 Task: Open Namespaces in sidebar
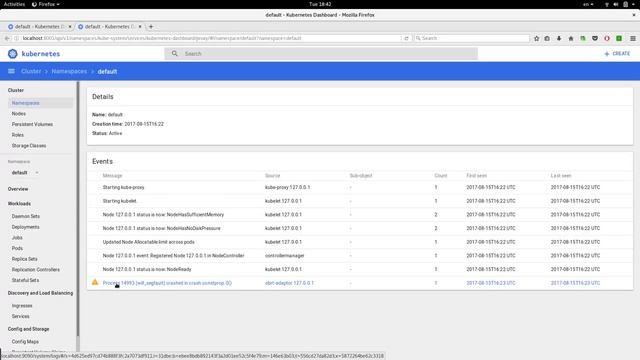coord(40,103)
